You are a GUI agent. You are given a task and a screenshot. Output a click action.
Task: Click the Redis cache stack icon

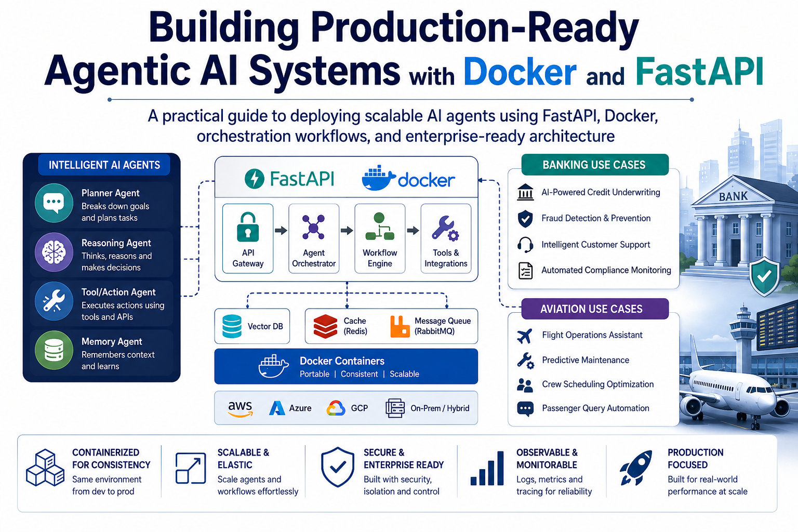point(326,326)
